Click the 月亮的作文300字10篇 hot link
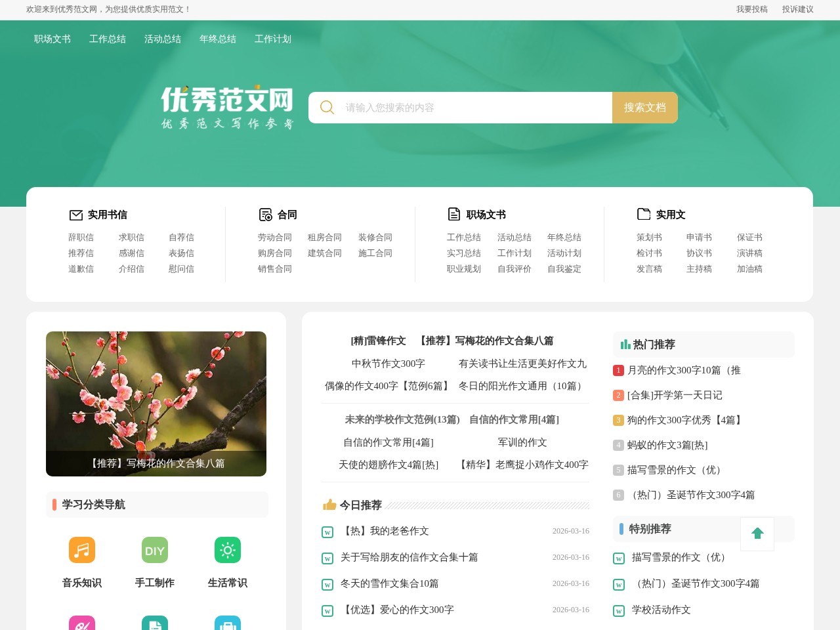 pos(682,370)
